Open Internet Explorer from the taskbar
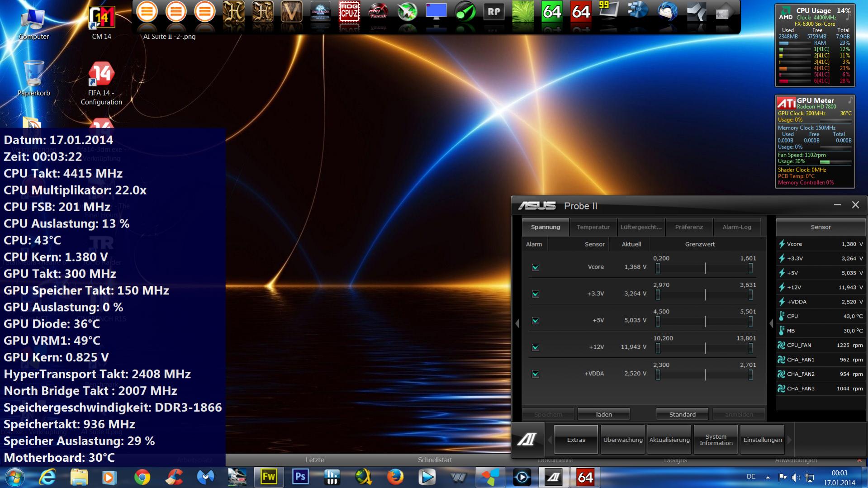This screenshot has height=488, width=868. pos(47,477)
